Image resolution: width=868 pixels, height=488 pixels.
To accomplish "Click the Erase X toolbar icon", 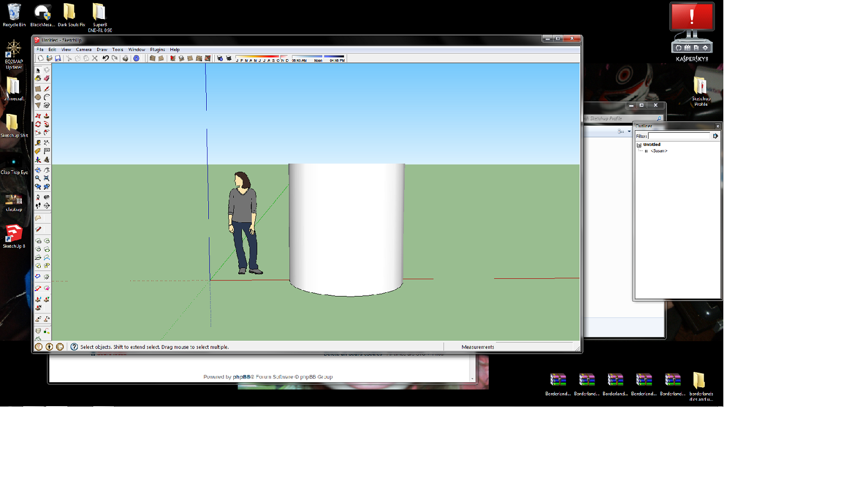I will click(x=95, y=58).
